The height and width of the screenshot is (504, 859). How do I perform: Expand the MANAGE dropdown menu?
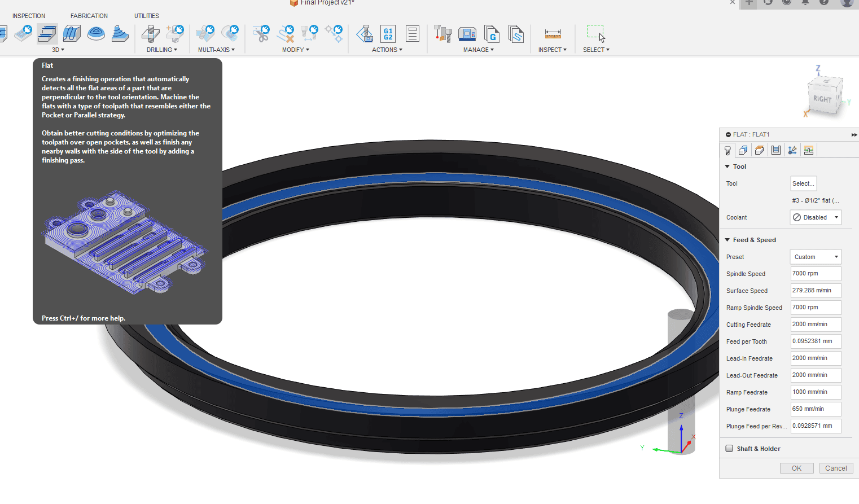coord(479,50)
